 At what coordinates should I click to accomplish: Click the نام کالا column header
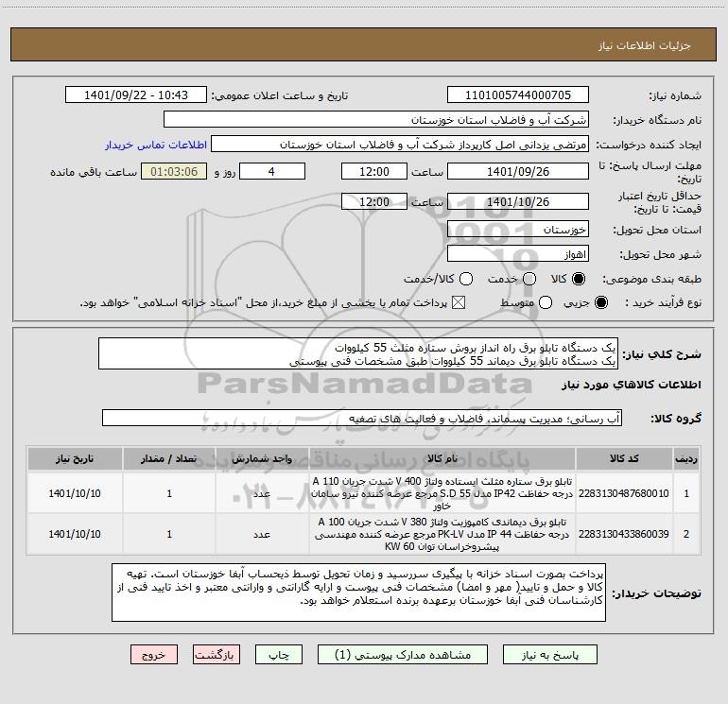tap(442, 459)
